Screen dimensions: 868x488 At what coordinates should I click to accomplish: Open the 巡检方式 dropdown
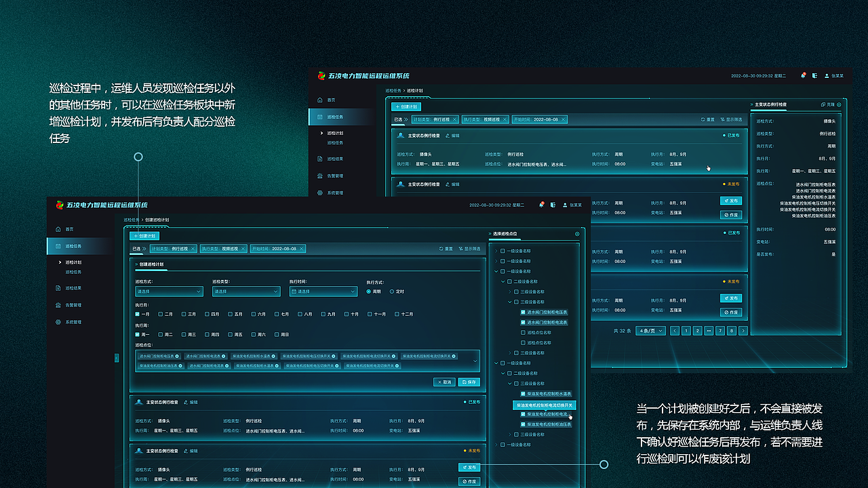[x=169, y=291]
